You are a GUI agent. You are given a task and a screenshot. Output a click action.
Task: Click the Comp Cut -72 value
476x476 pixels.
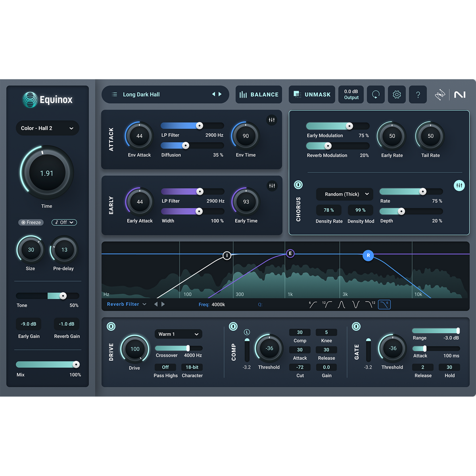point(300,367)
